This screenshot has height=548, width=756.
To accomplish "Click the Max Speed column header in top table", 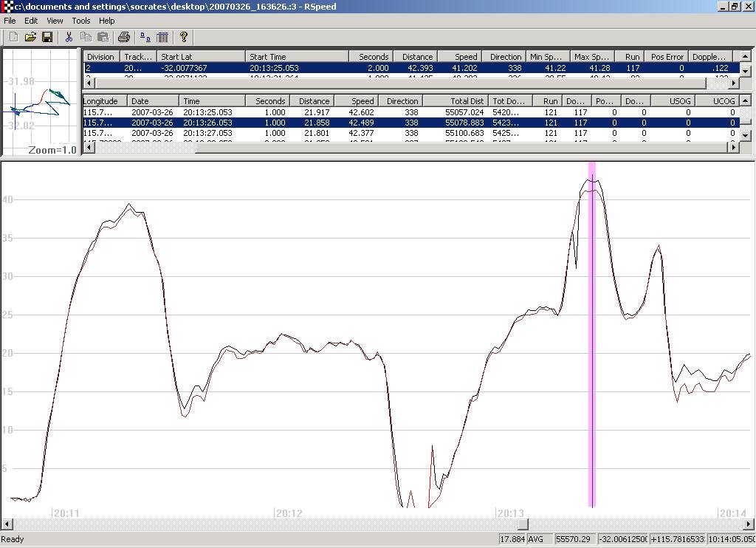I will [x=591, y=57].
